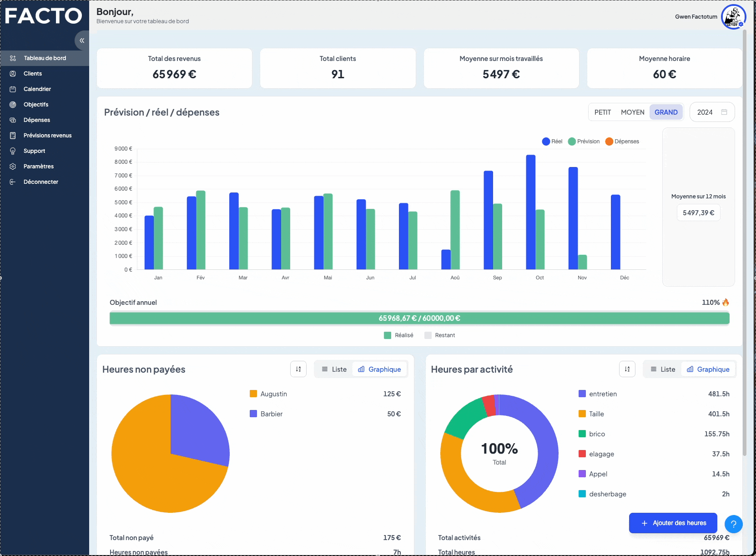Screen dimensions: 756x556
Task: Switch chart size to PETIT
Action: pyautogui.click(x=602, y=112)
